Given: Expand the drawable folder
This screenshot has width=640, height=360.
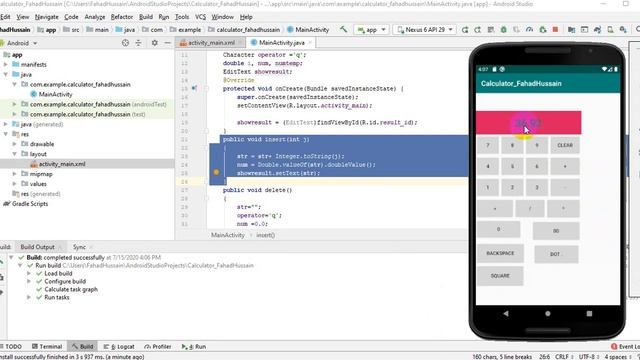Looking at the screenshot, I should pos(14,144).
